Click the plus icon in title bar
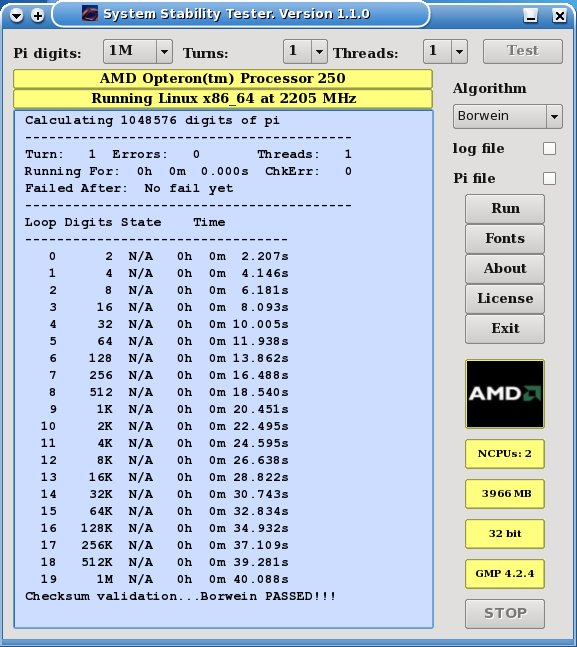577x647 pixels. [x=38, y=16]
